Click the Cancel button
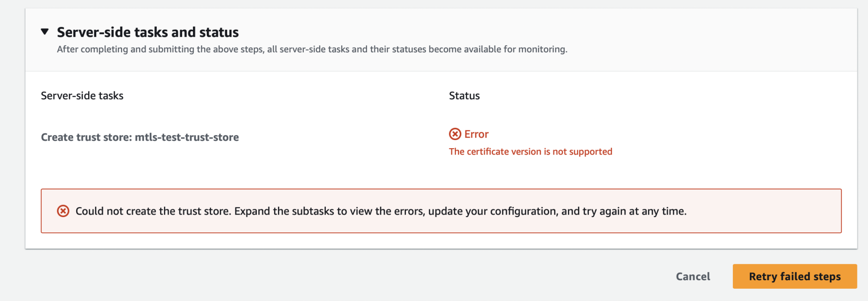 [x=693, y=276]
